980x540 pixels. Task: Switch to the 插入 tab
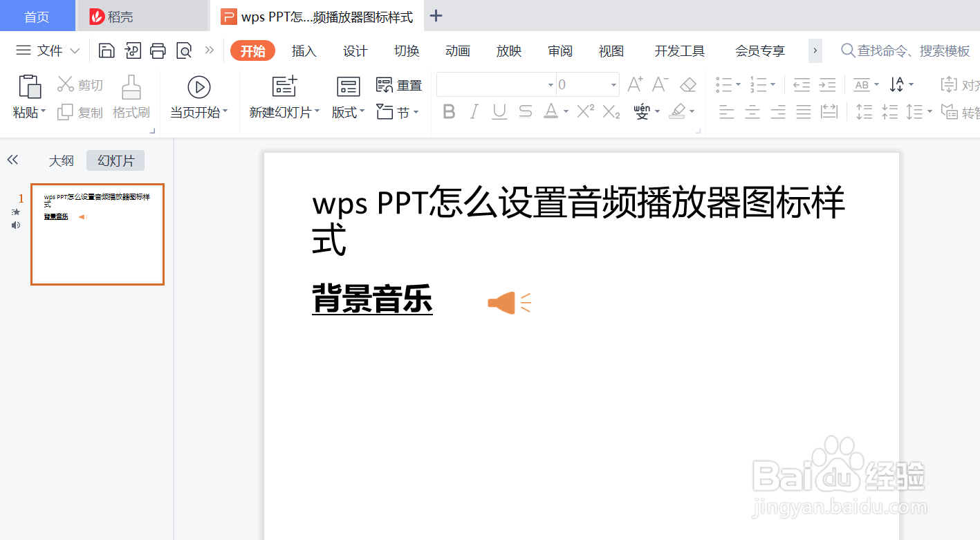(x=304, y=50)
